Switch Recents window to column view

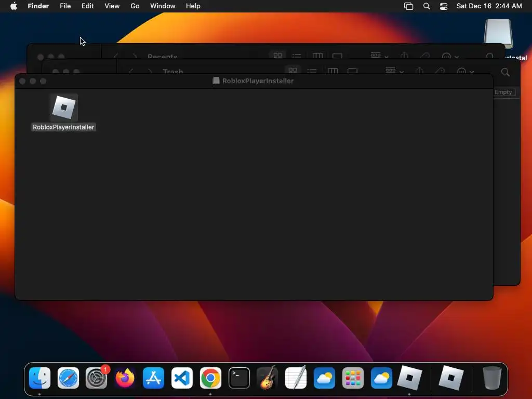coord(317,55)
